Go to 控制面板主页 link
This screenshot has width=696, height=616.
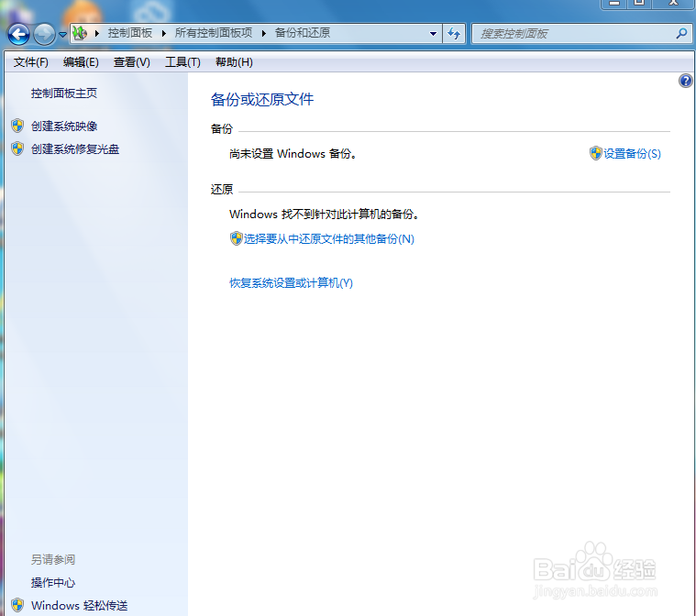click(64, 93)
